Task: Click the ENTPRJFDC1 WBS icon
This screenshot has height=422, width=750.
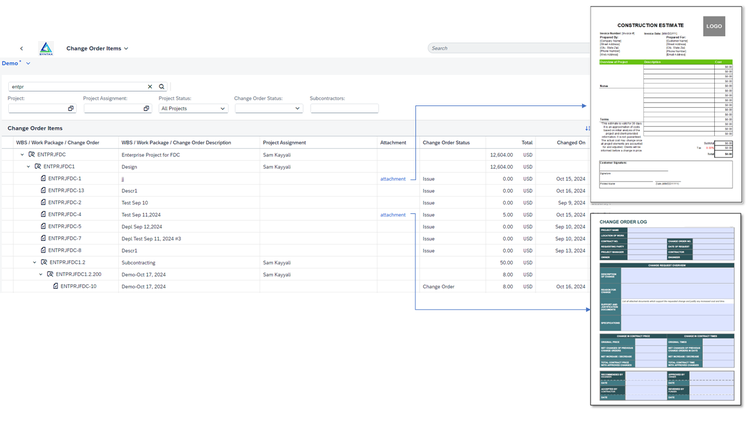Action: [38, 167]
